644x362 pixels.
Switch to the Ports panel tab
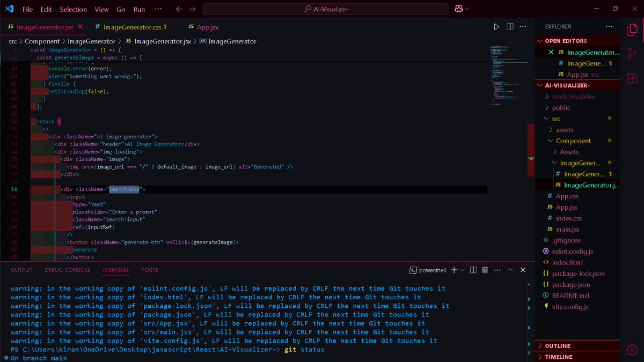point(150,270)
